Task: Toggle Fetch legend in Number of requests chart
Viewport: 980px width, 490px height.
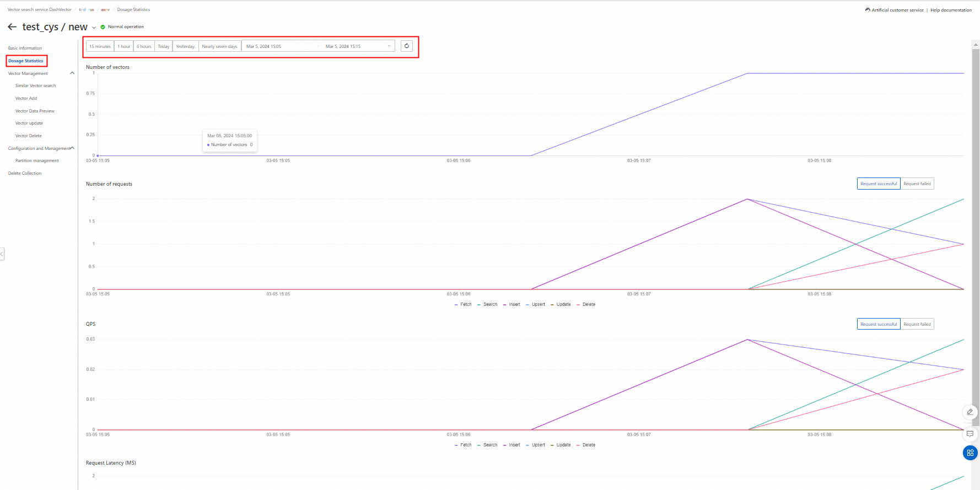Action: [x=463, y=304]
